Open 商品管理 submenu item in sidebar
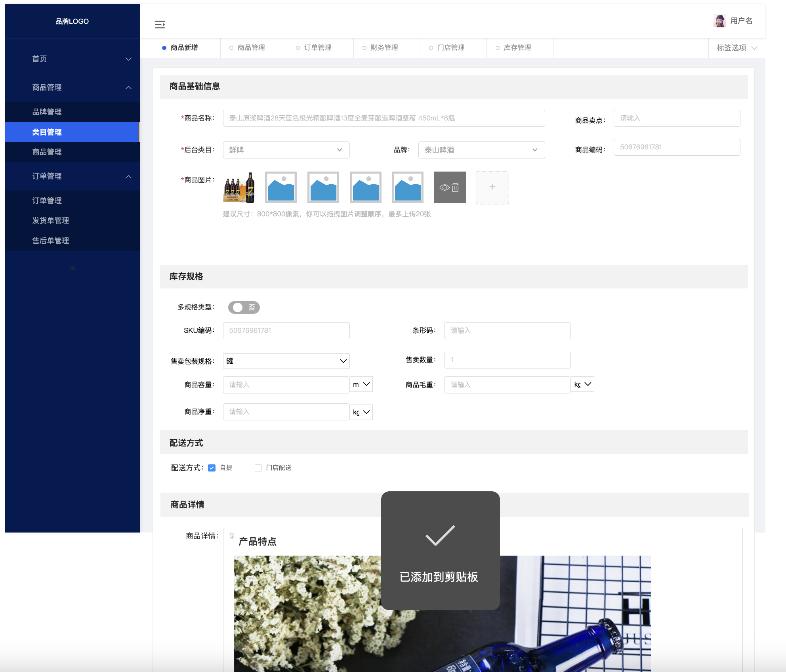The width and height of the screenshot is (786, 672). point(72,152)
